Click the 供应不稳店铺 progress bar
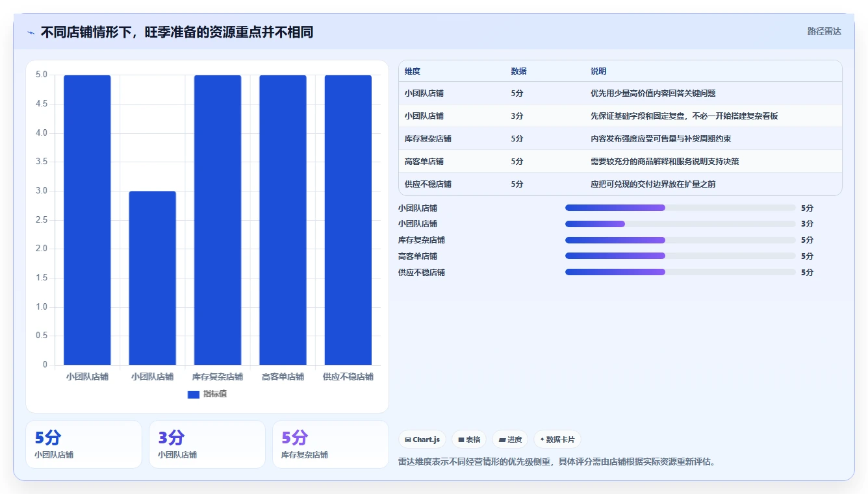This screenshot has width=868, height=494. pyautogui.click(x=680, y=272)
